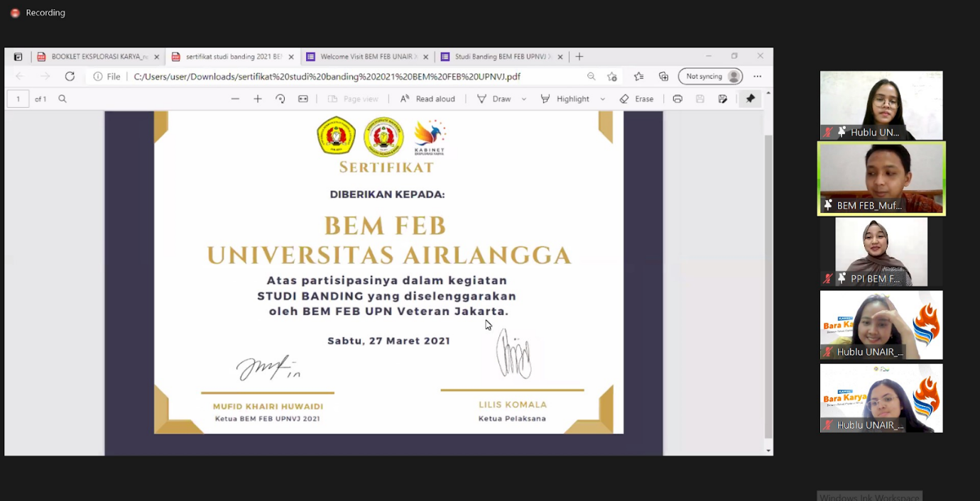Click date Sabtu, 27 Maret 2021
The image size is (980, 501).
click(x=388, y=341)
